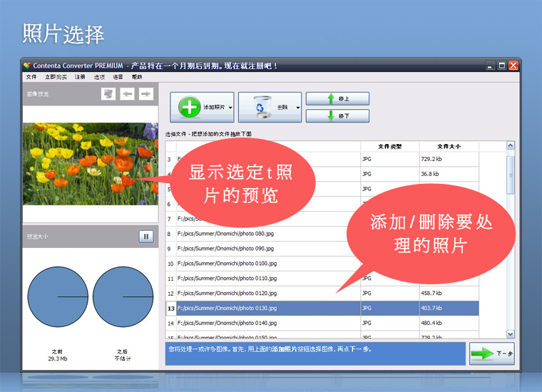Open the 帮助 (Help) menu

[137, 77]
